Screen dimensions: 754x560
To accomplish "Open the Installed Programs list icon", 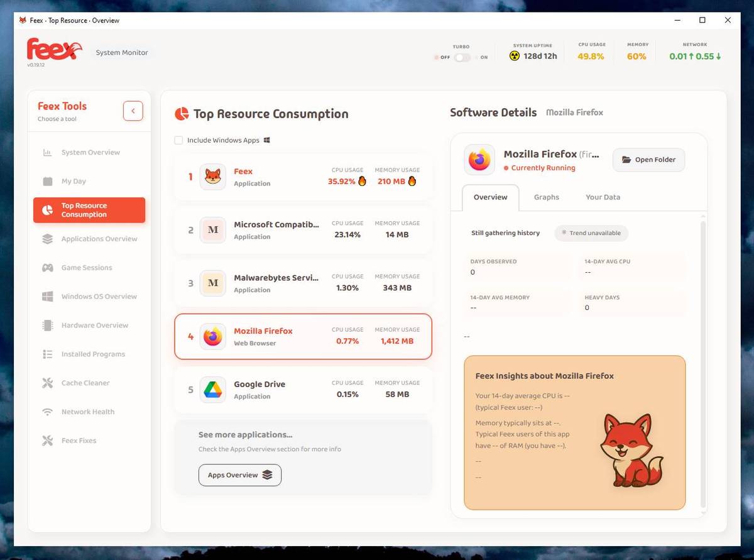I will 47,354.
